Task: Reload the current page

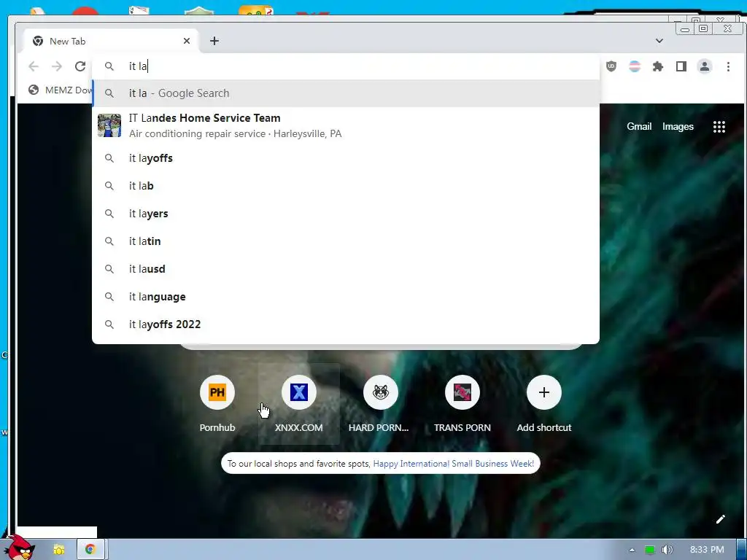Action: pos(80,66)
